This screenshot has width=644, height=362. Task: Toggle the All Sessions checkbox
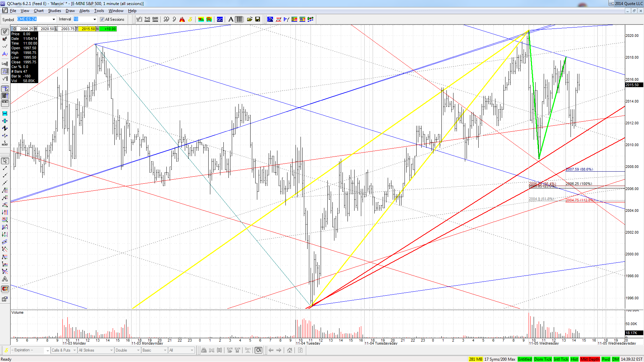pos(102,19)
